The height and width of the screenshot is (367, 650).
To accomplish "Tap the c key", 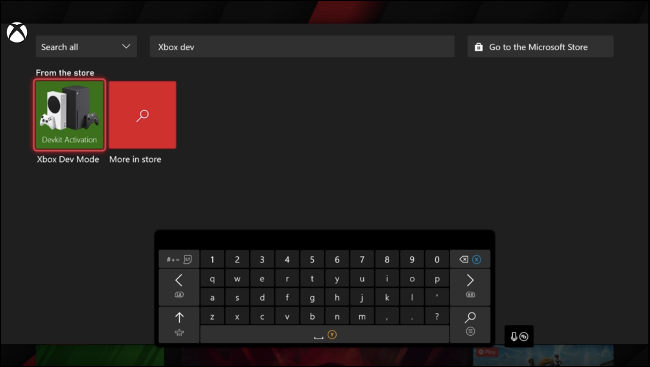I will tap(262, 316).
